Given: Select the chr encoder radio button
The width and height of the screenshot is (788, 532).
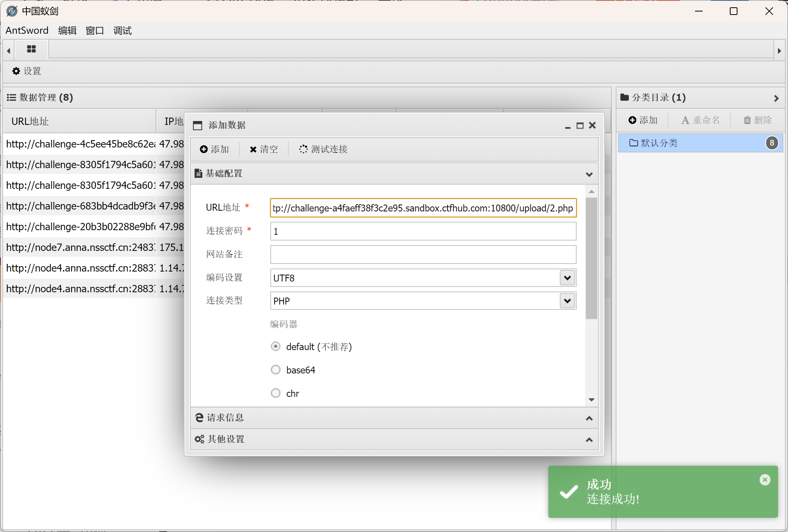Looking at the screenshot, I should tap(276, 393).
